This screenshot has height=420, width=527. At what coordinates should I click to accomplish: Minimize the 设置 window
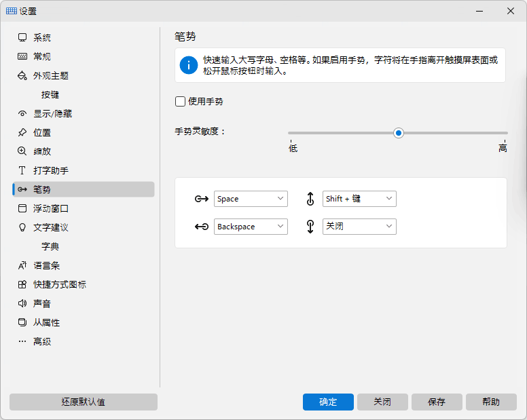479,11
